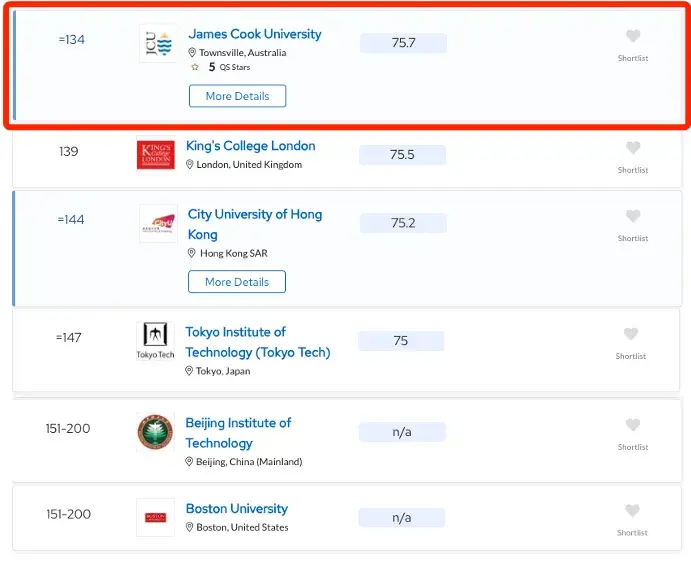Open Tokyo Institute of Technology (Tokyo Tech) link

pos(258,342)
